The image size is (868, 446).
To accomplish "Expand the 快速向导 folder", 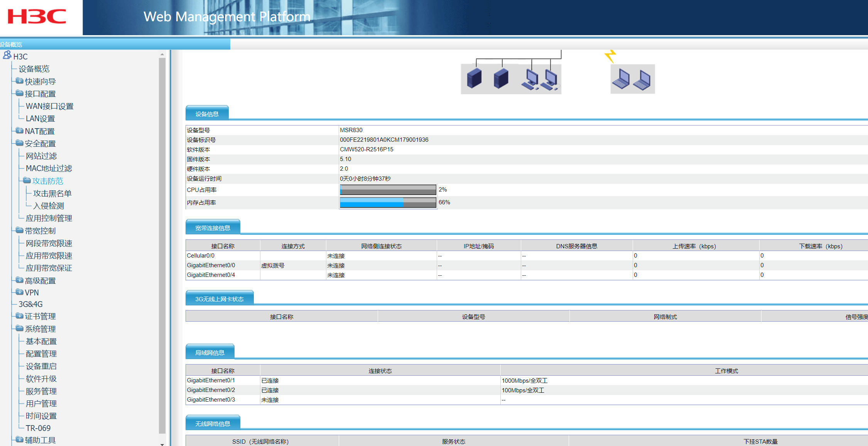I will point(19,81).
